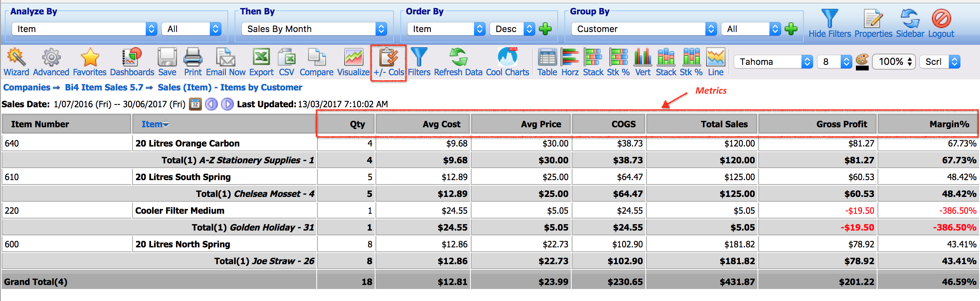The image size is (980, 301).
Task: Select vertical Stack chart
Action: [666, 62]
